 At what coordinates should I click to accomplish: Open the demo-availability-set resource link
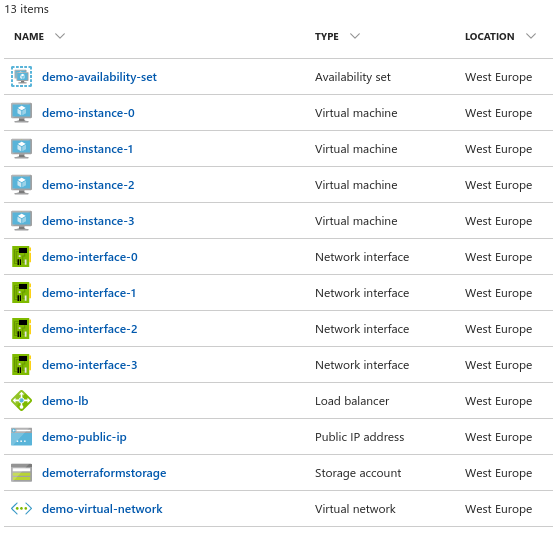click(99, 77)
